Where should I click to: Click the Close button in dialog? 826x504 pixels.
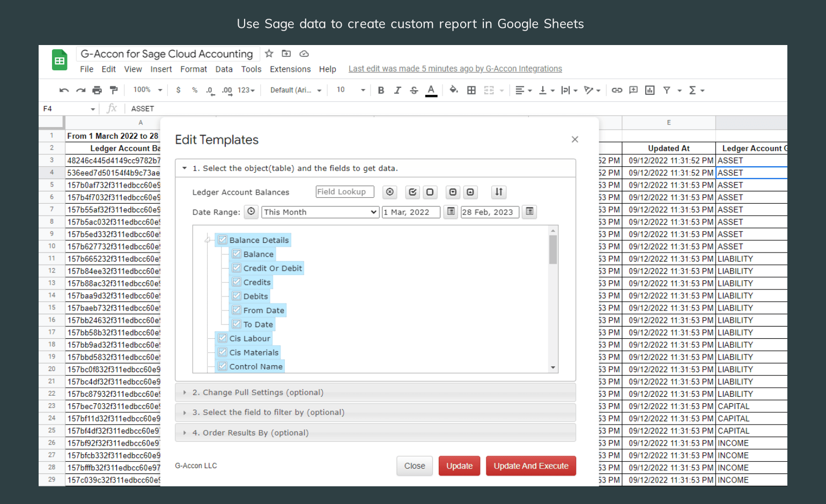(415, 466)
